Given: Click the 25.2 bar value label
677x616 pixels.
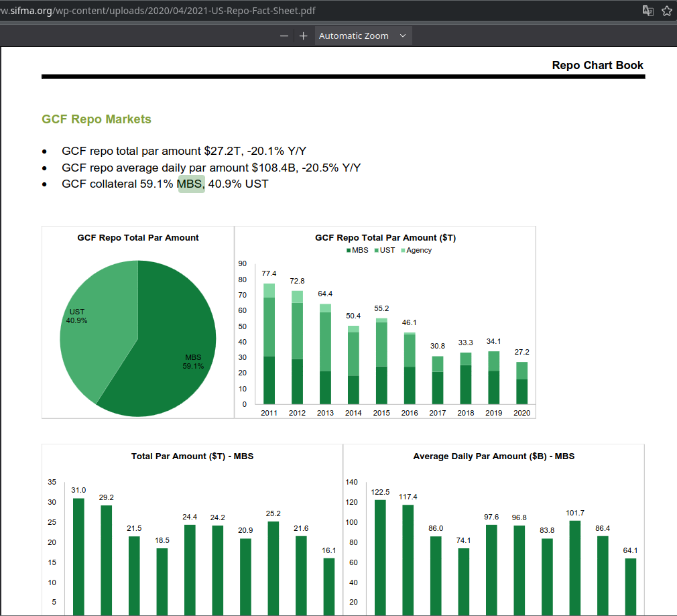Looking at the screenshot, I should click(x=273, y=513).
